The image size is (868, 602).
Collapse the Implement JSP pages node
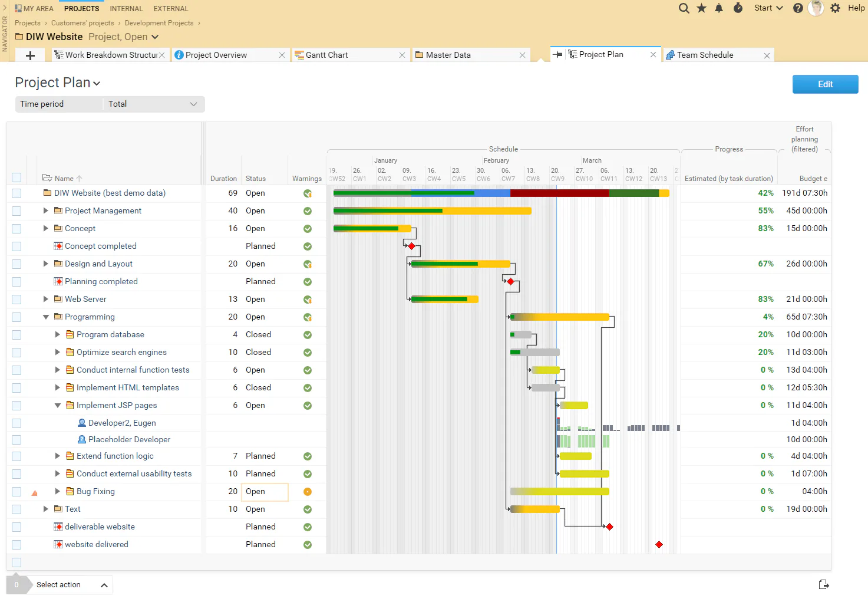click(57, 405)
